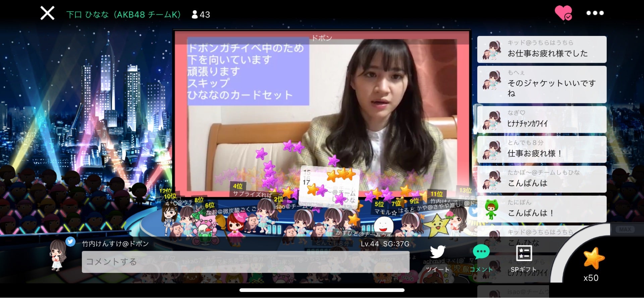This screenshot has height=298, width=644.
Task: Open the SPギフト gift list icon
Action: 524,258
